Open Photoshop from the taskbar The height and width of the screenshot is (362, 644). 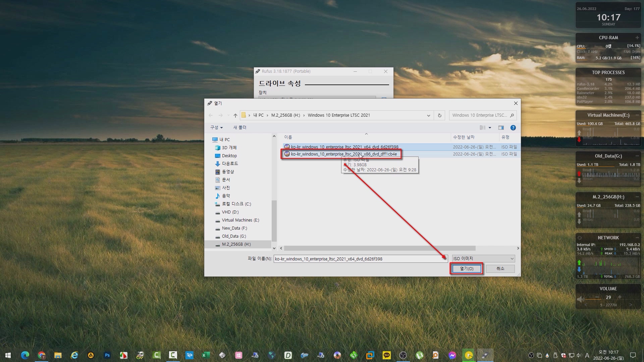point(107,355)
